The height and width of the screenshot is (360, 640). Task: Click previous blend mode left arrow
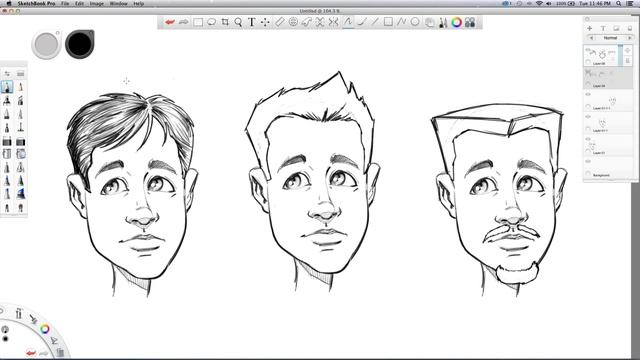point(591,38)
